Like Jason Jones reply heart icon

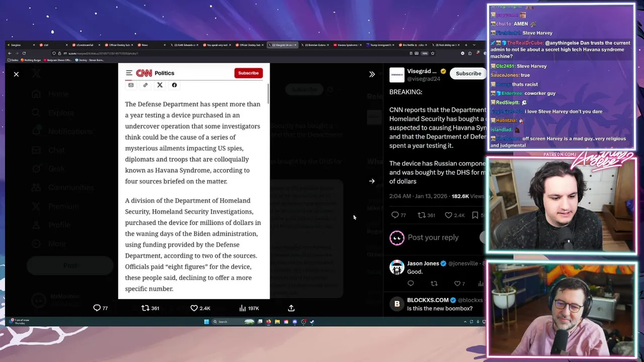click(457, 284)
